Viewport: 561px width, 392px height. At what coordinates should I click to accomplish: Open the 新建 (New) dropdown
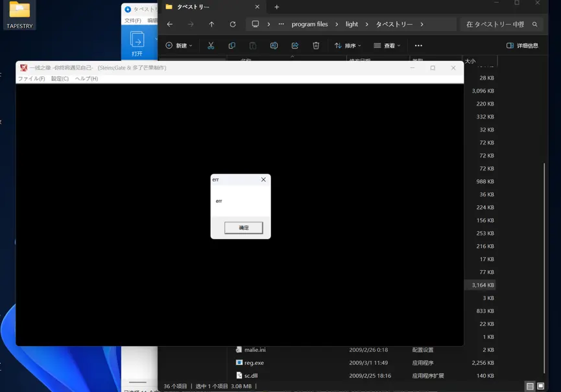click(x=179, y=45)
